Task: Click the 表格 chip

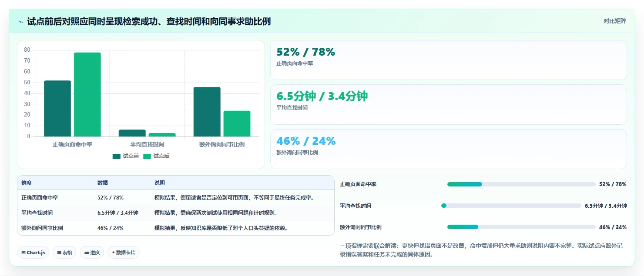Action: pos(64,253)
